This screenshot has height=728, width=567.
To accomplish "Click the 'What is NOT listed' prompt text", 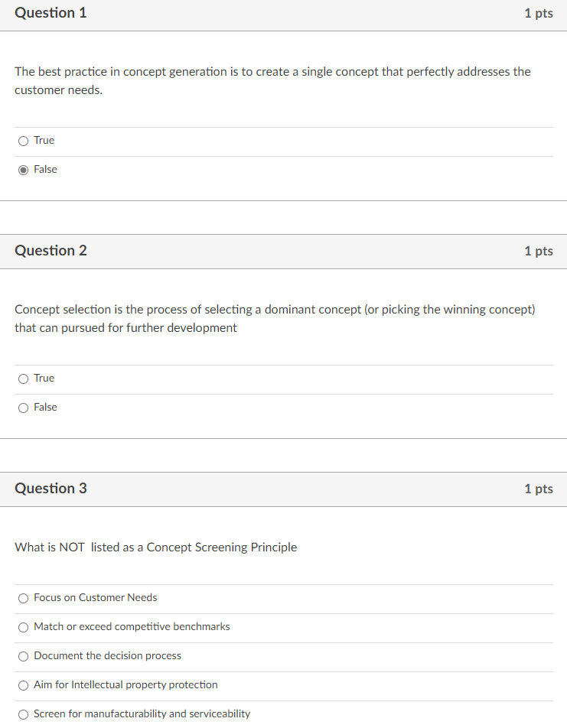I will (155, 548).
